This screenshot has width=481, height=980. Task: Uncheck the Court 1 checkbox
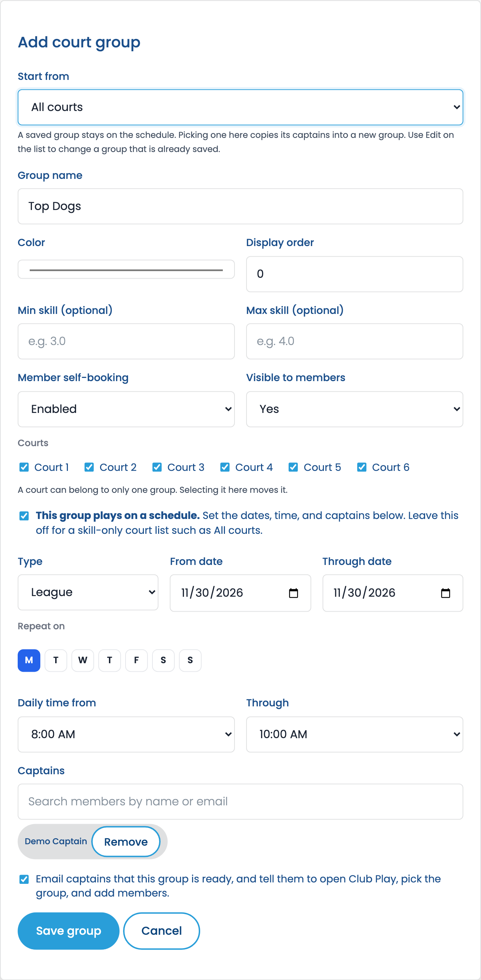pyautogui.click(x=24, y=467)
